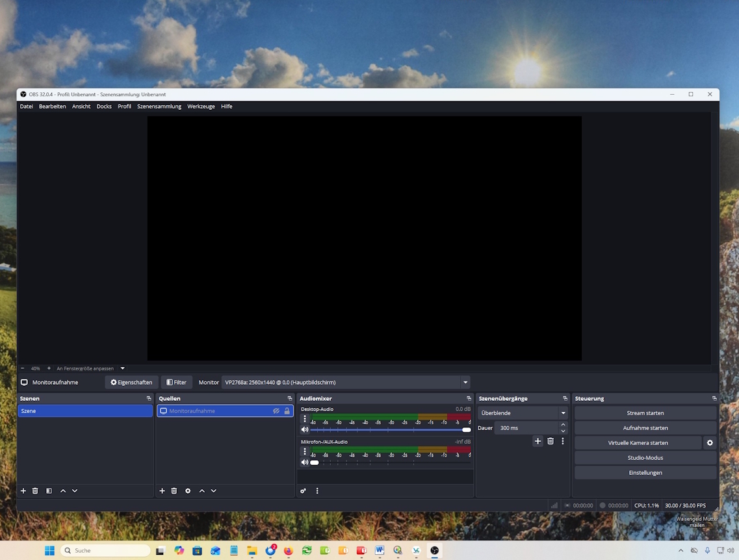Open the Datei menu

(27, 107)
